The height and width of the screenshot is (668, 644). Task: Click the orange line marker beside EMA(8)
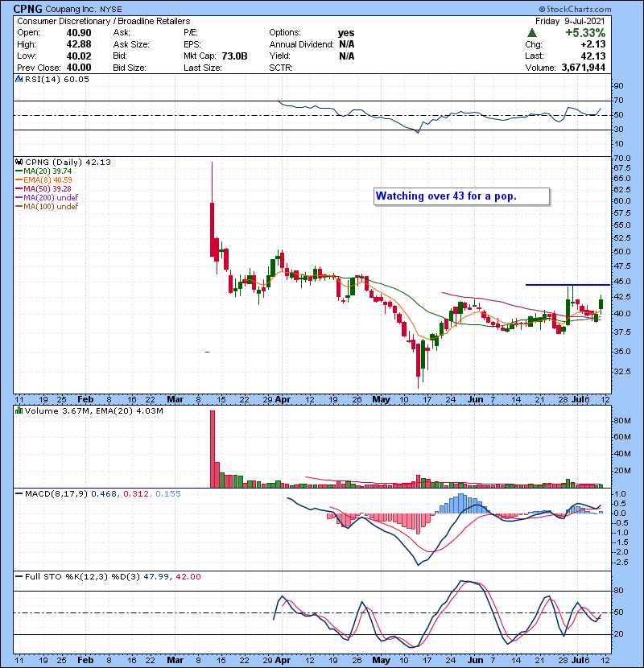click(x=19, y=180)
